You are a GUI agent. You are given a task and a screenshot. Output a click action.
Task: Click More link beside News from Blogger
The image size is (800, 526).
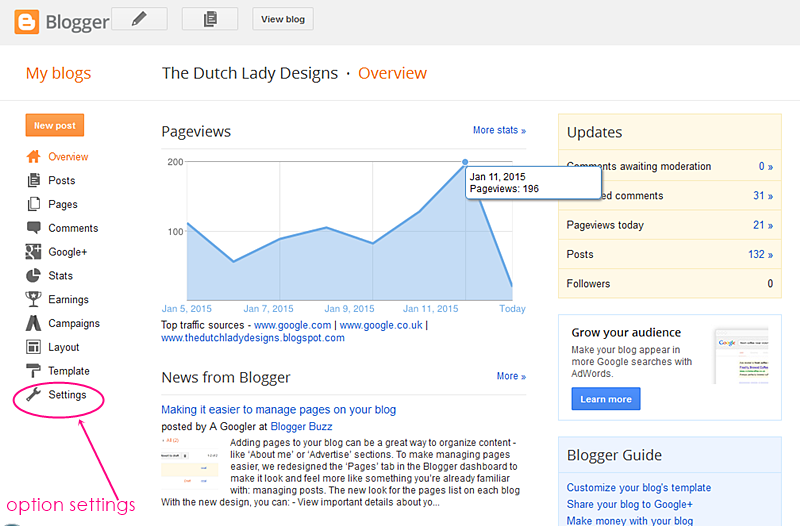point(511,376)
